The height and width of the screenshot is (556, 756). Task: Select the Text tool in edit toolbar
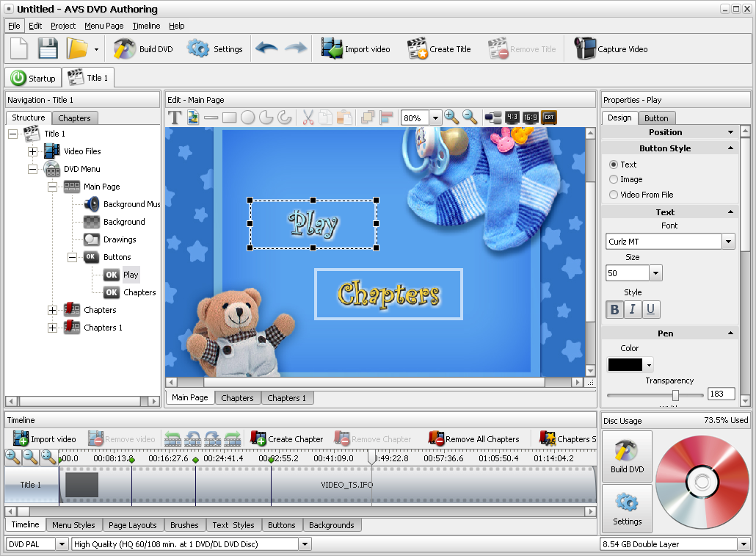point(175,118)
